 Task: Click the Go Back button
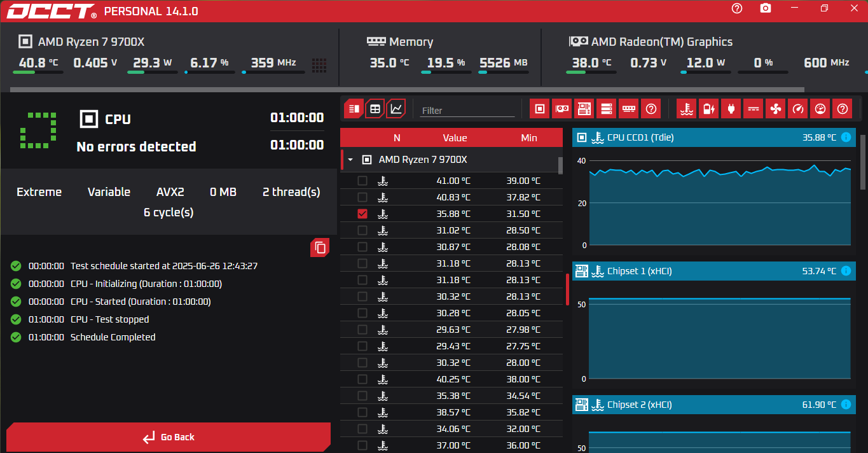[x=169, y=437]
